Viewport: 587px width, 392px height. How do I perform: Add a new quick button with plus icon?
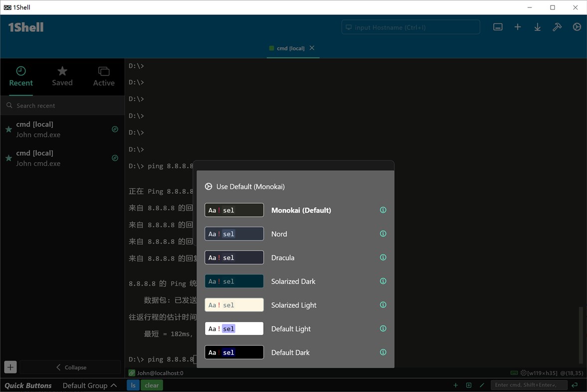click(456, 385)
